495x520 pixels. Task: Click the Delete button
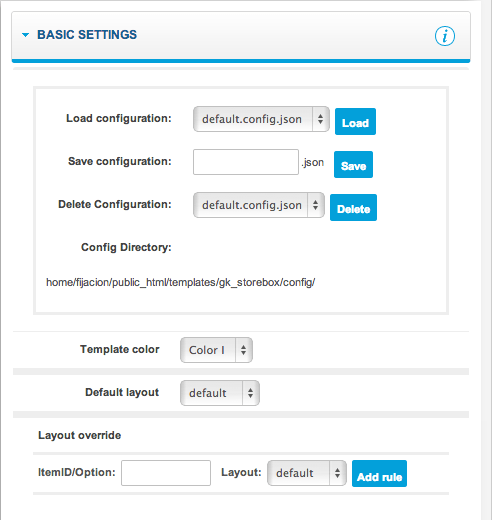coord(353,208)
